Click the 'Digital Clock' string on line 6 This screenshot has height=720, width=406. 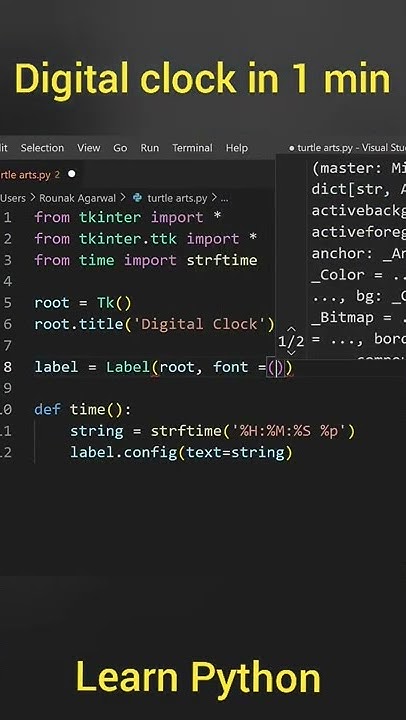(x=199, y=324)
